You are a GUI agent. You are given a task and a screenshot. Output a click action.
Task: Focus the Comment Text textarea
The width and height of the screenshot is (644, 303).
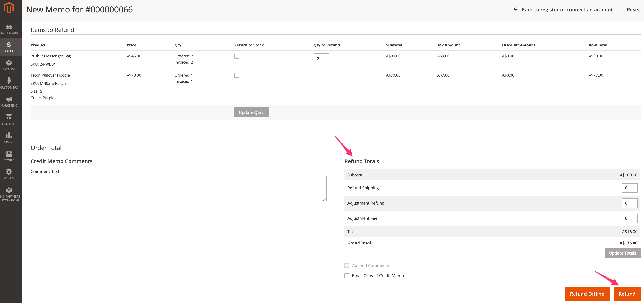(x=178, y=189)
